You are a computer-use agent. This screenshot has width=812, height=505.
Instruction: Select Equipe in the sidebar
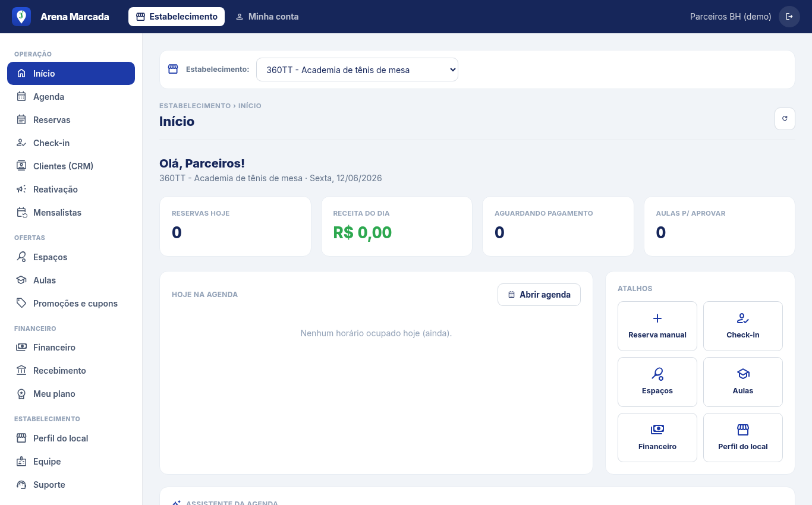71,462
